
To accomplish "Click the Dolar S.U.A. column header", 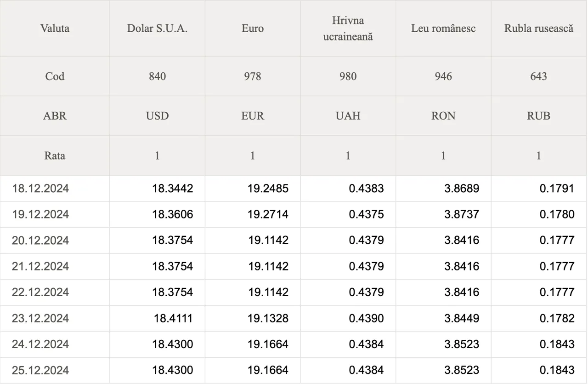I will tap(157, 29).
